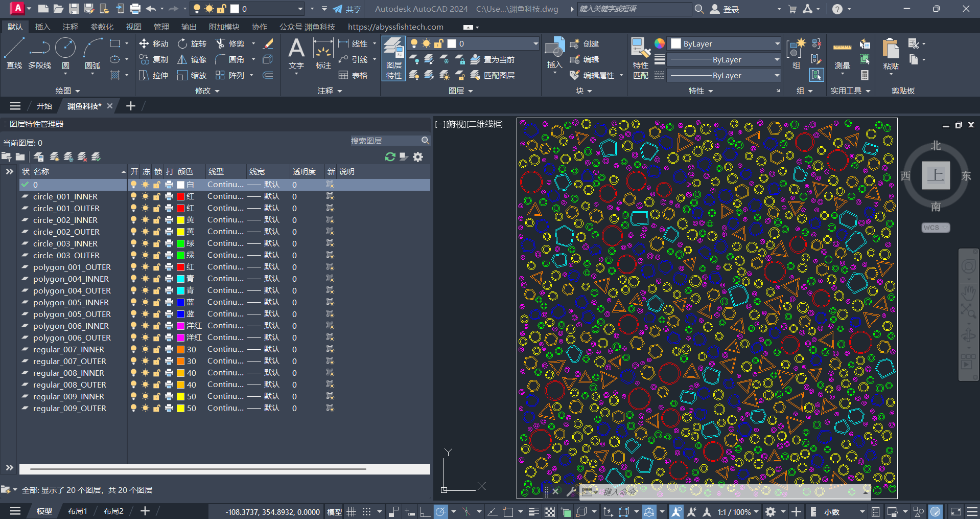
Task: Click the Move (移动) tool
Action: coord(153,44)
